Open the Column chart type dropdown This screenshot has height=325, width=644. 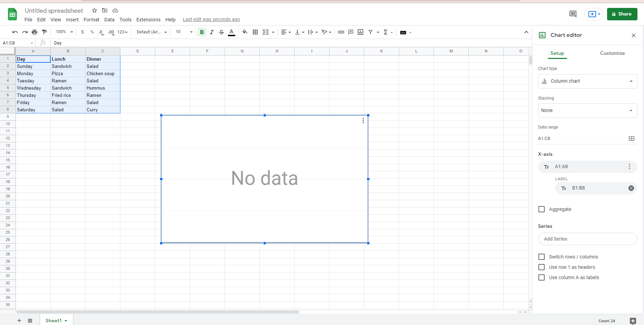587,81
